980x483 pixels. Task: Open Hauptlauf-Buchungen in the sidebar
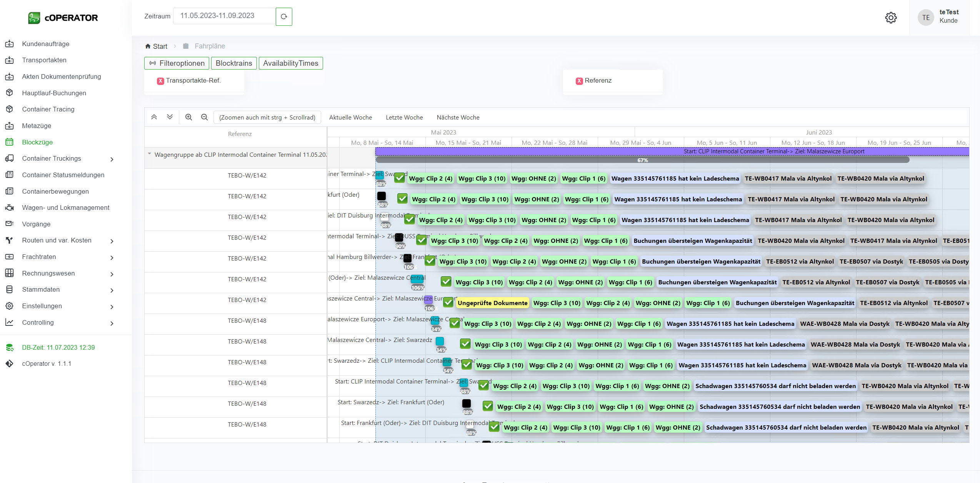pyautogui.click(x=54, y=93)
